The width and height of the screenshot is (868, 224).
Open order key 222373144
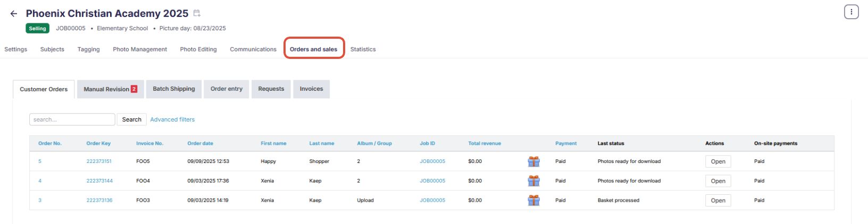(99, 181)
